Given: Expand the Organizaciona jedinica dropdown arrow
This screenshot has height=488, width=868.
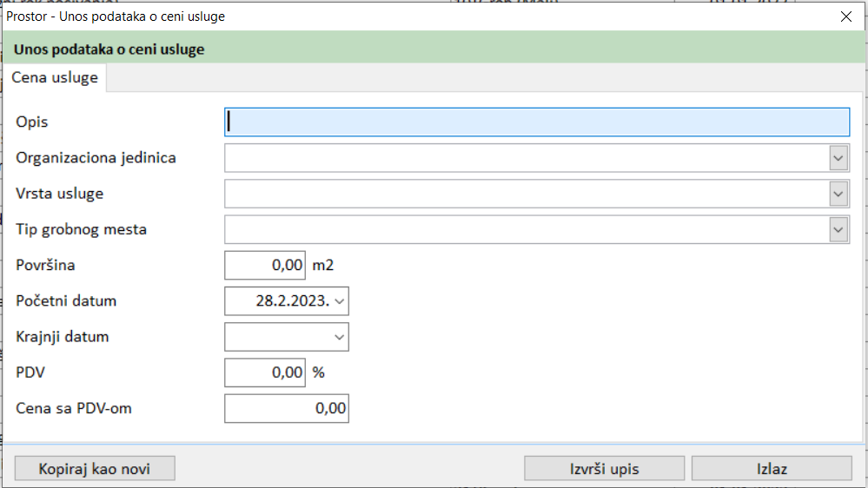Looking at the screenshot, I should point(838,158).
